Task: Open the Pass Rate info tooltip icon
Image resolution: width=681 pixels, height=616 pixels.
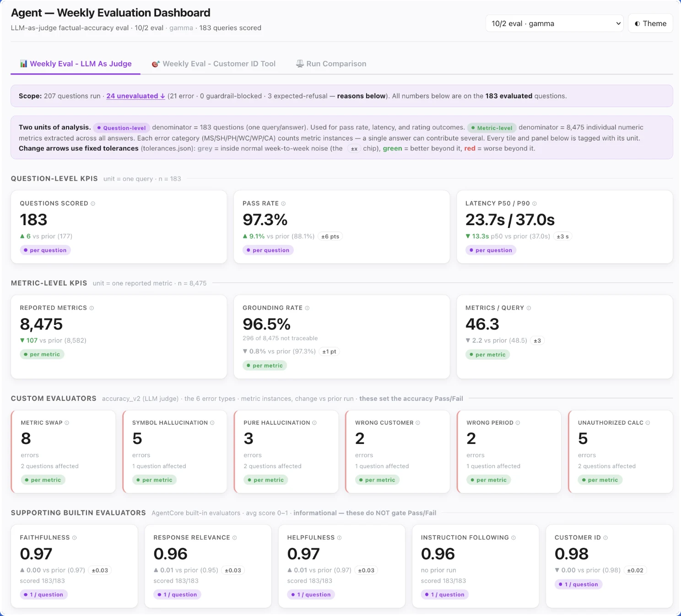Action: [x=283, y=204]
